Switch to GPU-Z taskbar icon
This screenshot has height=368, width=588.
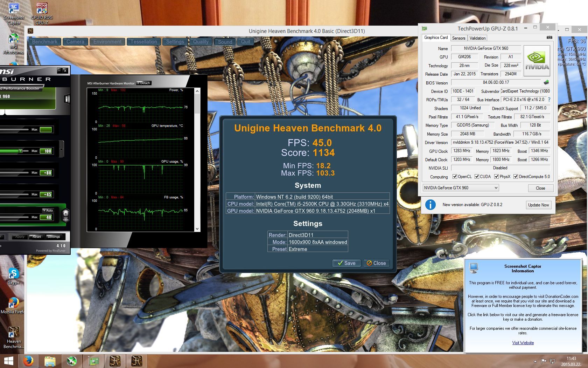[x=93, y=361]
